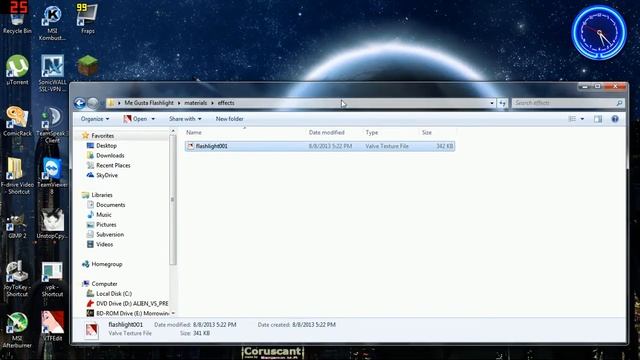
Task: Open BD-ROM Drive (E:) Morrowind
Action: pos(132,313)
